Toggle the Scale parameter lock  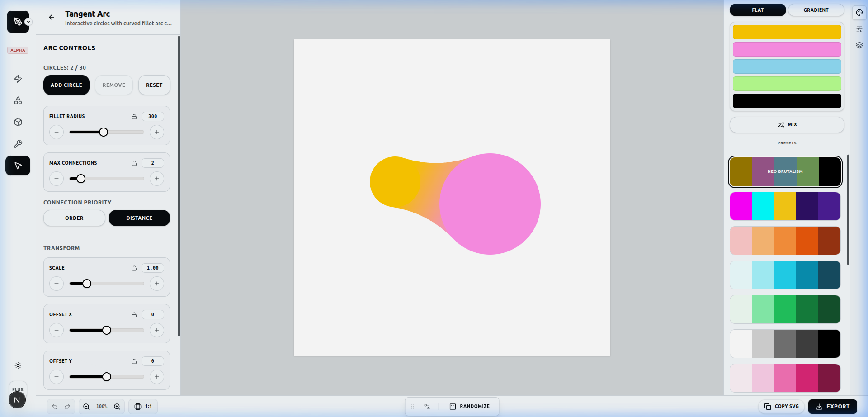(134, 268)
